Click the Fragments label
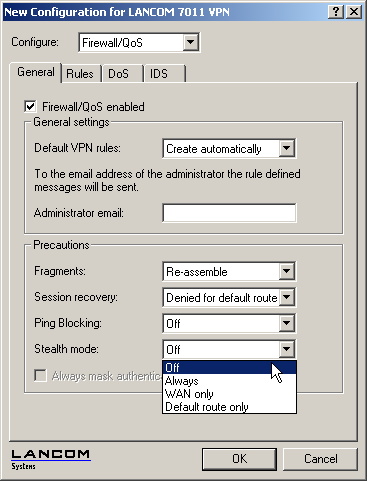 (x=60, y=271)
